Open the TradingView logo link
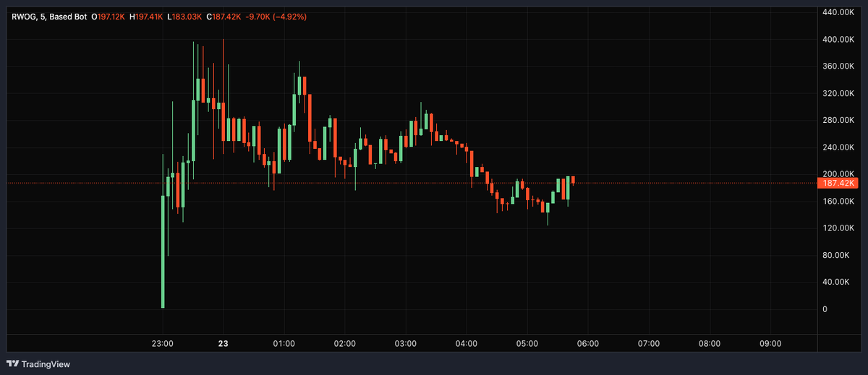 38,364
